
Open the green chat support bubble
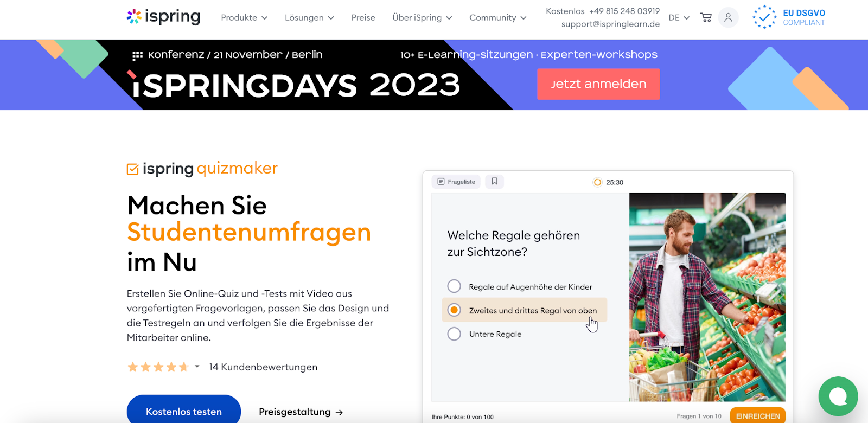pyautogui.click(x=838, y=396)
